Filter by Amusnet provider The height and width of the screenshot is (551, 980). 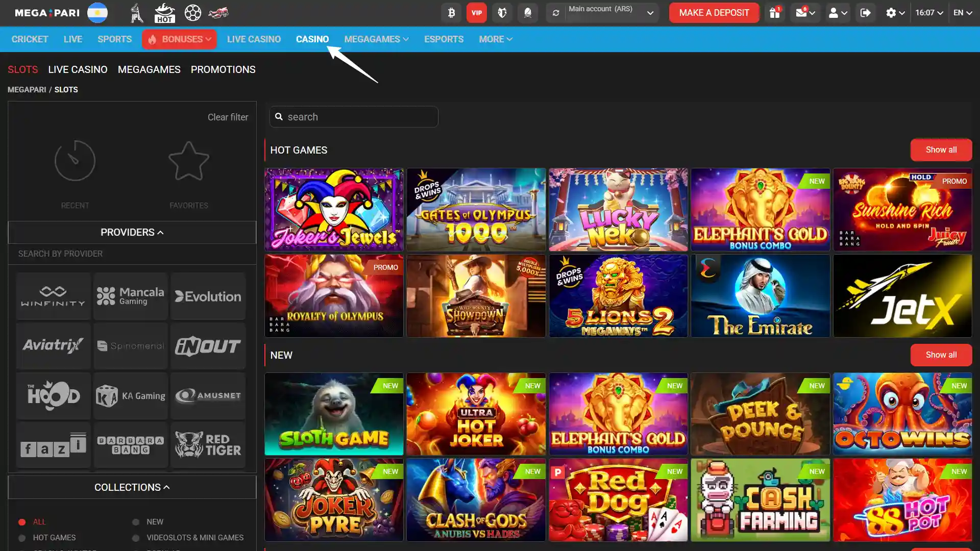pos(208,395)
